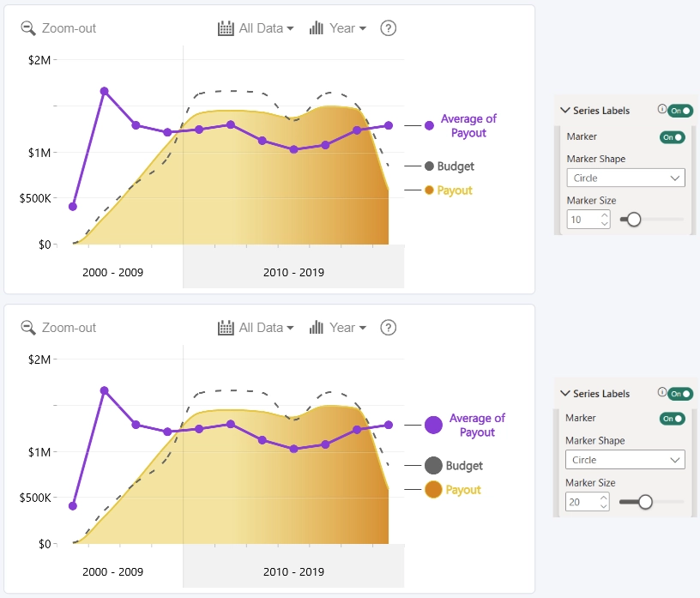
Task: Click Zoom-out text in bottom chart
Action: click(69, 328)
